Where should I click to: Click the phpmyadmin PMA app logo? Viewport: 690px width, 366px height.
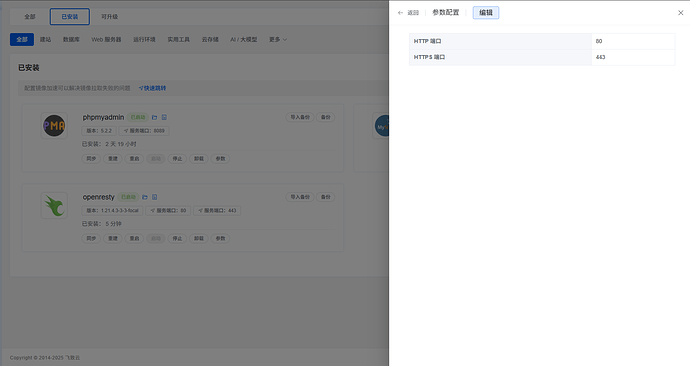pos(54,126)
